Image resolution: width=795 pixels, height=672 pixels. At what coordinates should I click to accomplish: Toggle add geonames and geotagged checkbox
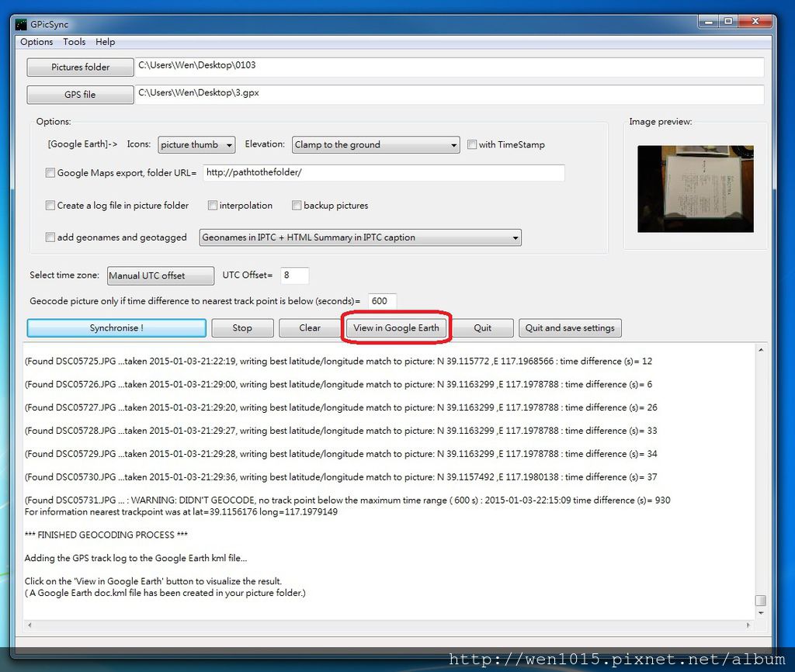pyautogui.click(x=50, y=237)
